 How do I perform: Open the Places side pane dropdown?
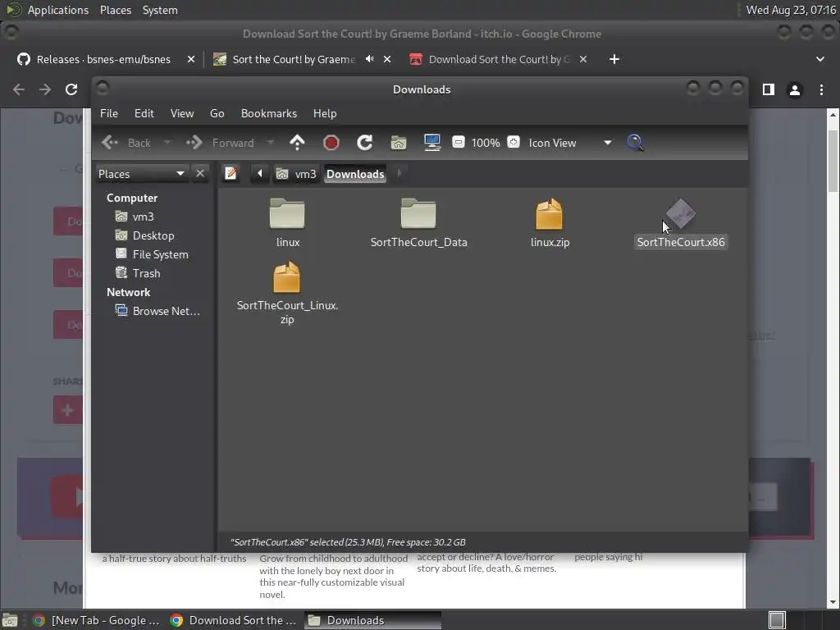141,174
